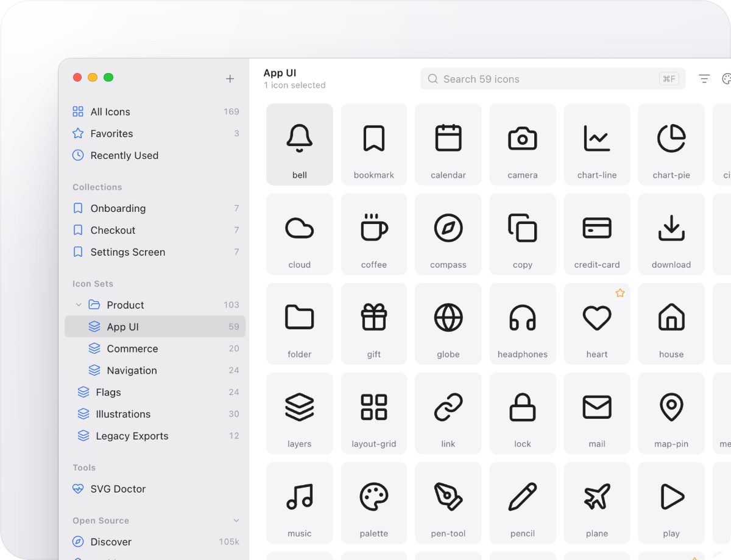Select the pen-tool icon tile
The width and height of the screenshot is (731, 560).
[448, 502]
